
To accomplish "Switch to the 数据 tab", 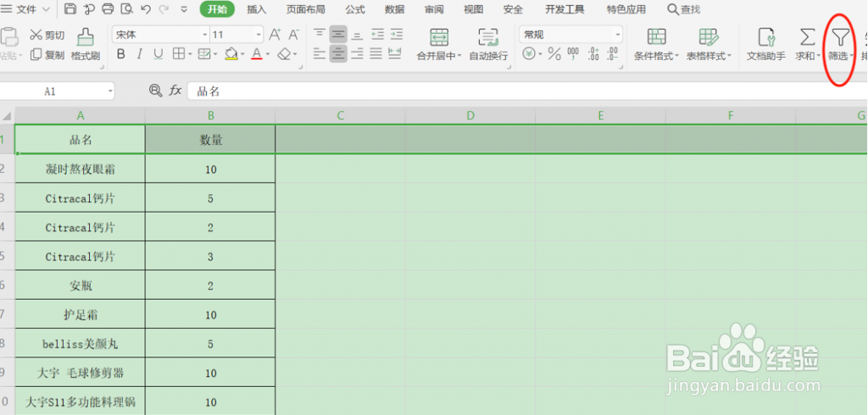I will [x=395, y=9].
